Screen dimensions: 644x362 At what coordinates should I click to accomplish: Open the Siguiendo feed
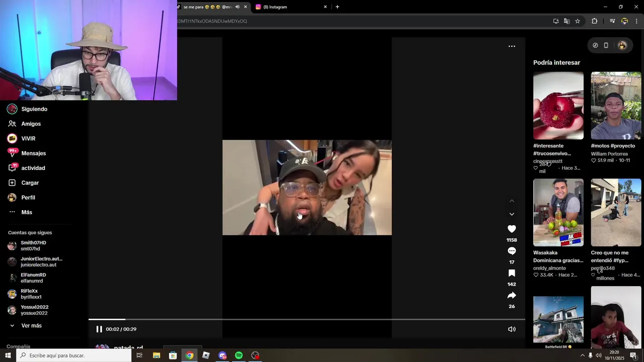click(28, 109)
